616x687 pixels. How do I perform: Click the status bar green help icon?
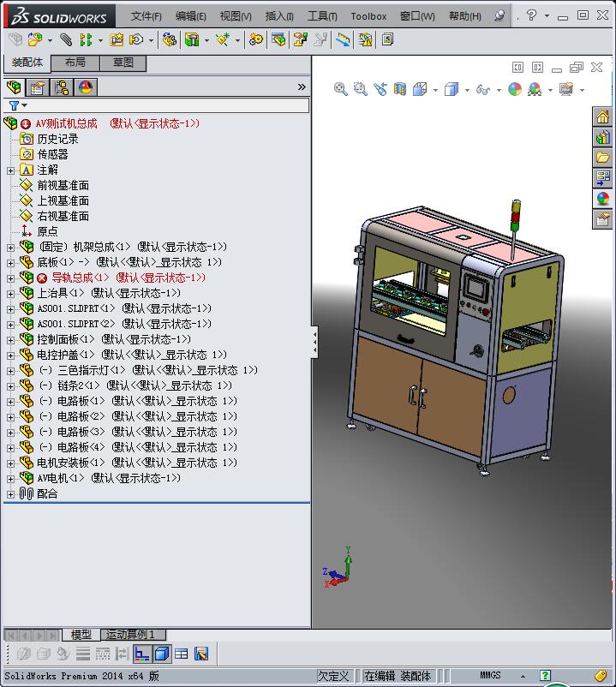[545, 675]
